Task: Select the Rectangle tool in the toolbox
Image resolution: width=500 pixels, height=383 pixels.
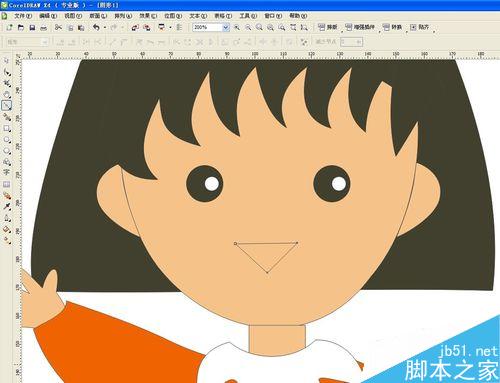Action: [7, 128]
